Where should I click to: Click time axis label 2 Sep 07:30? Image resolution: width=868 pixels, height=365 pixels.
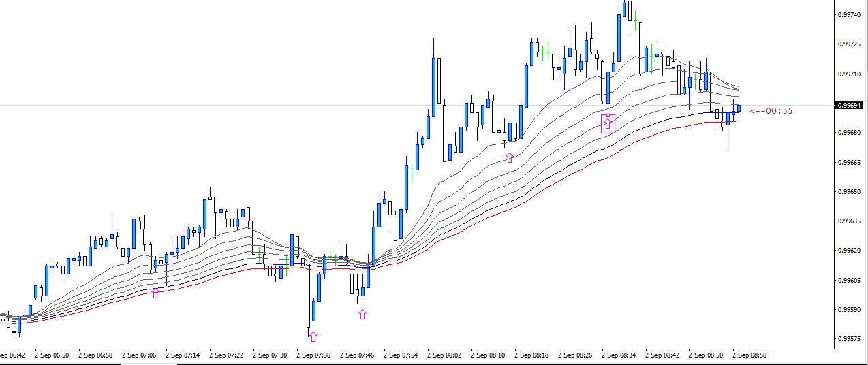pyautogui.click(x=270, y=355)
